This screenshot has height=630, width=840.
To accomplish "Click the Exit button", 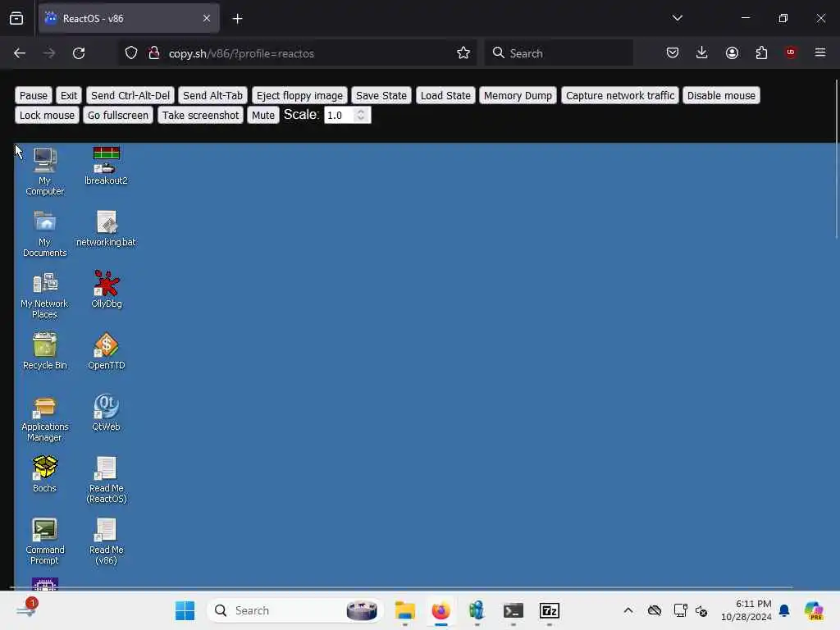I will [69, 95].
